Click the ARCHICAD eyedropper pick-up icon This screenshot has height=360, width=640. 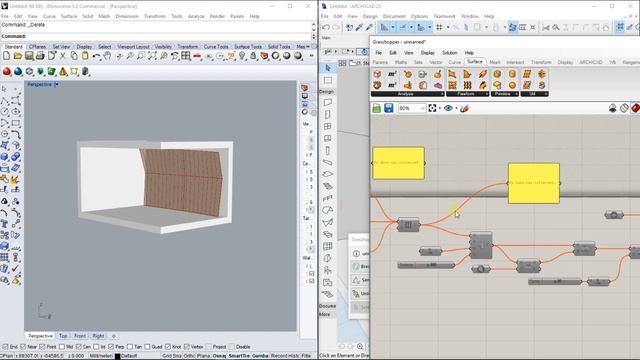(x=359, y=27)
